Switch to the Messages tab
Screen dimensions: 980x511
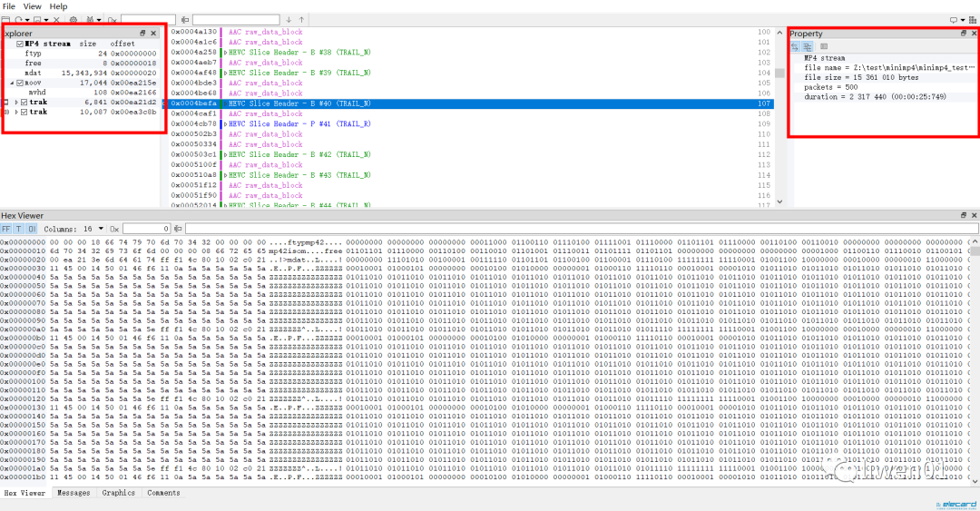[73, 493]
